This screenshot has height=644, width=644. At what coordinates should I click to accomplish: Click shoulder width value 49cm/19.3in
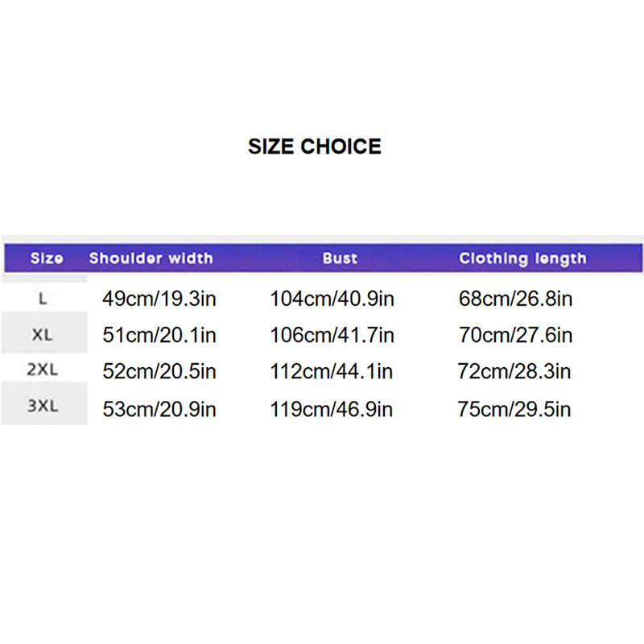159,299
